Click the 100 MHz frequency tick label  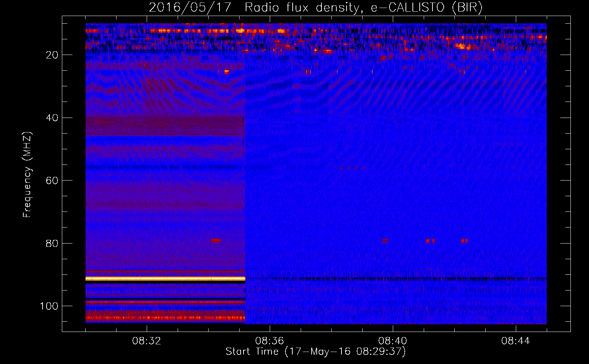[x=49, y=306]
